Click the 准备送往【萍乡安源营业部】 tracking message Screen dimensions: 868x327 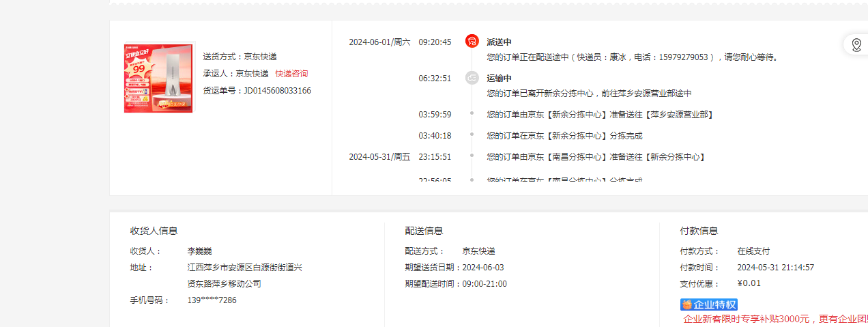[x=600, y=115]
